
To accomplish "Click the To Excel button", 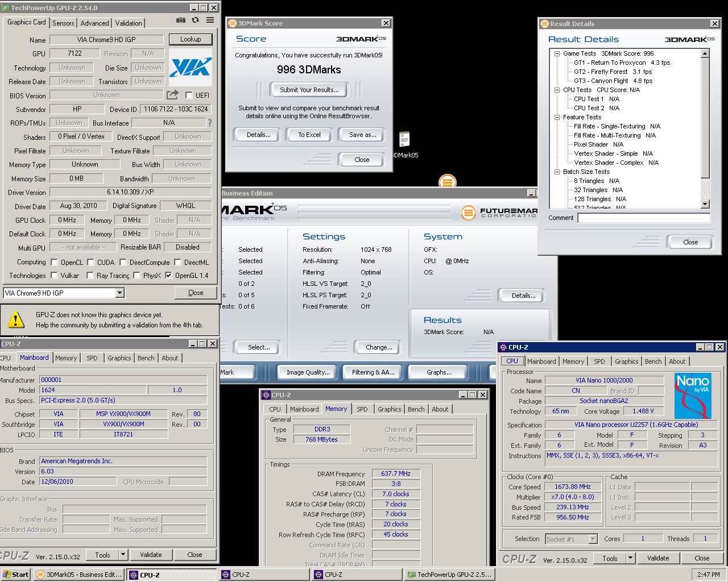I will pos(309,135).
